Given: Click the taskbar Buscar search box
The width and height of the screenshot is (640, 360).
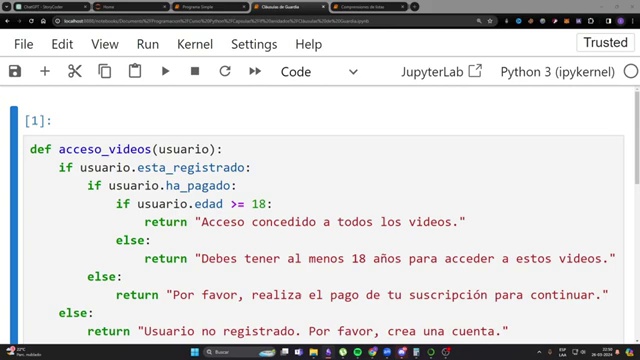Looking at the screenshot, I should [x=240, y=352].
